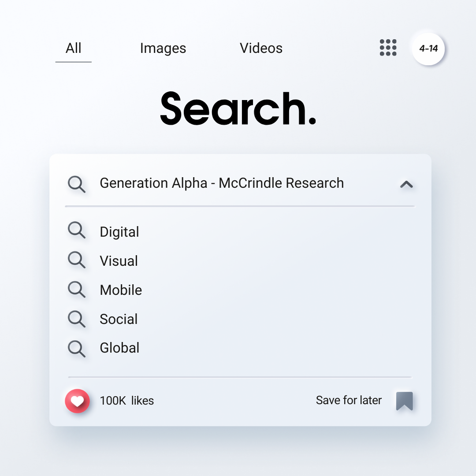Click the search icon beside Social
This screenshot has height=476, width=476.
[x=77, y=319]
